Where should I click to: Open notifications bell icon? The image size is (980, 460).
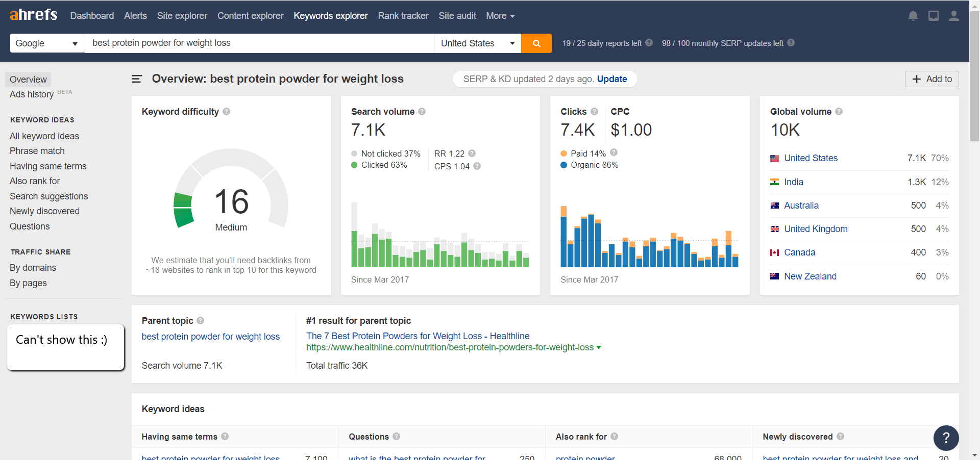[913, 16]
